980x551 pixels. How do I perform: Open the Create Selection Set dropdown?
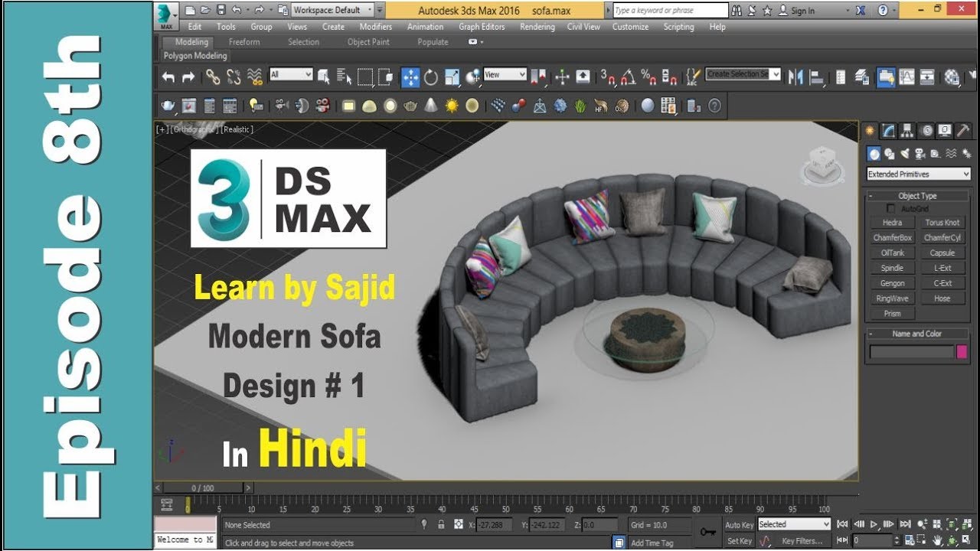(x=743, y=73)
